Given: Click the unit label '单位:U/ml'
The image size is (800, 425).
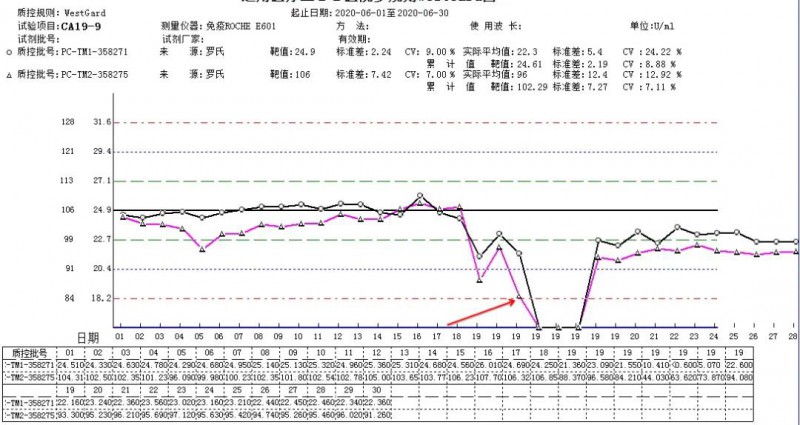Looking at the screenshot, I should tap(652, 27).
